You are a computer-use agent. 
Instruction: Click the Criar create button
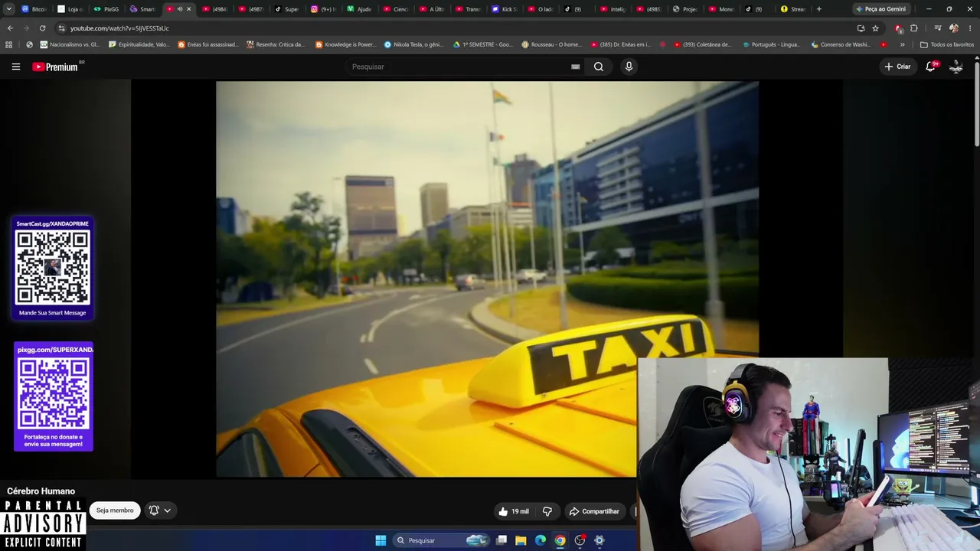(897, 67)
